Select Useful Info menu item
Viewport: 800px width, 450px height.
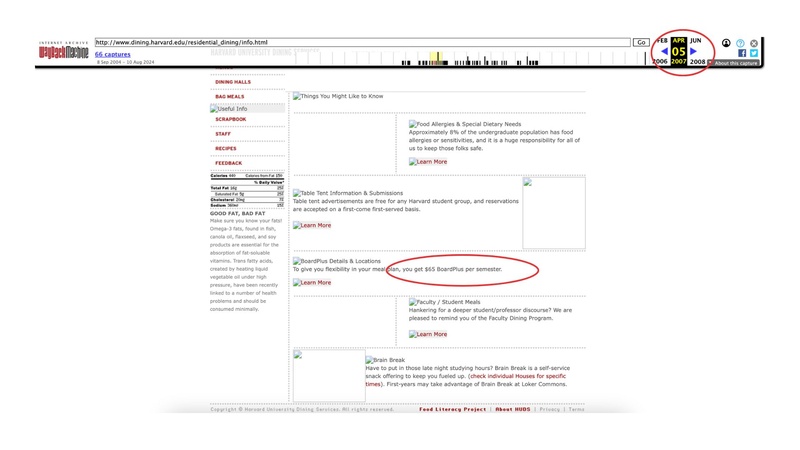coord(247,109)
